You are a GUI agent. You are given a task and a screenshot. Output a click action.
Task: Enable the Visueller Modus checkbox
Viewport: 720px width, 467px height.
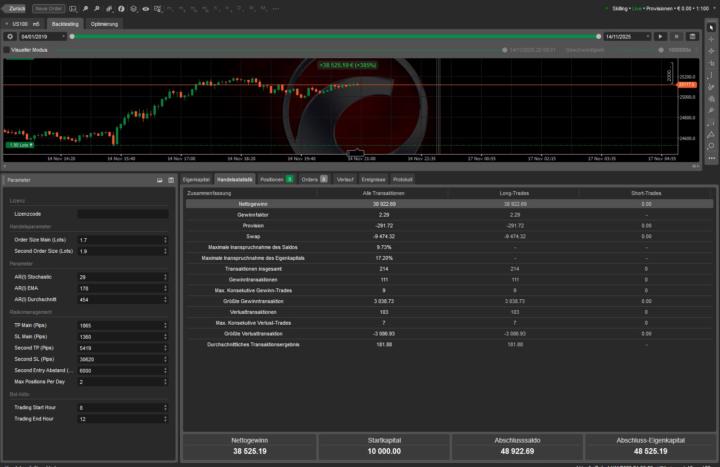coord(6,48)
